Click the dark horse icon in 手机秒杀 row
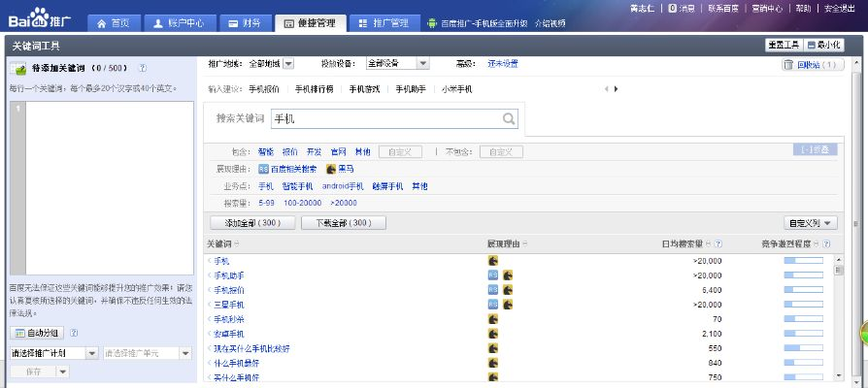 click(x=492, y=319)
